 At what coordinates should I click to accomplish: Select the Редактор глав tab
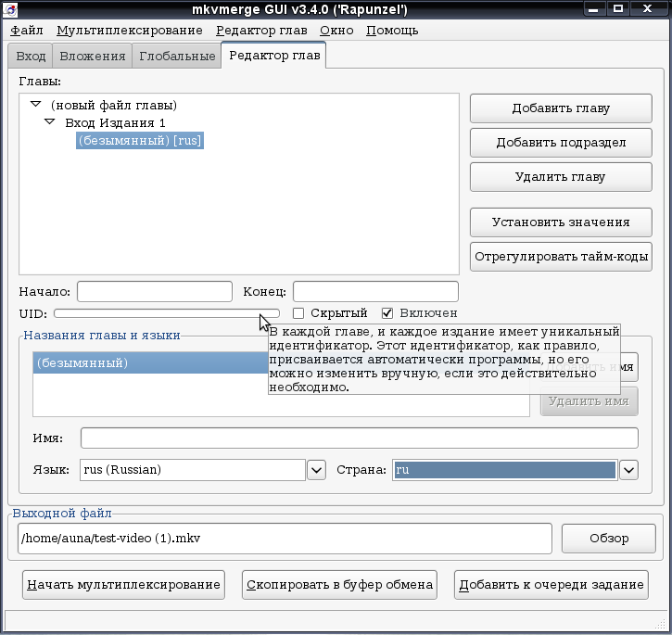coord(274,56)
